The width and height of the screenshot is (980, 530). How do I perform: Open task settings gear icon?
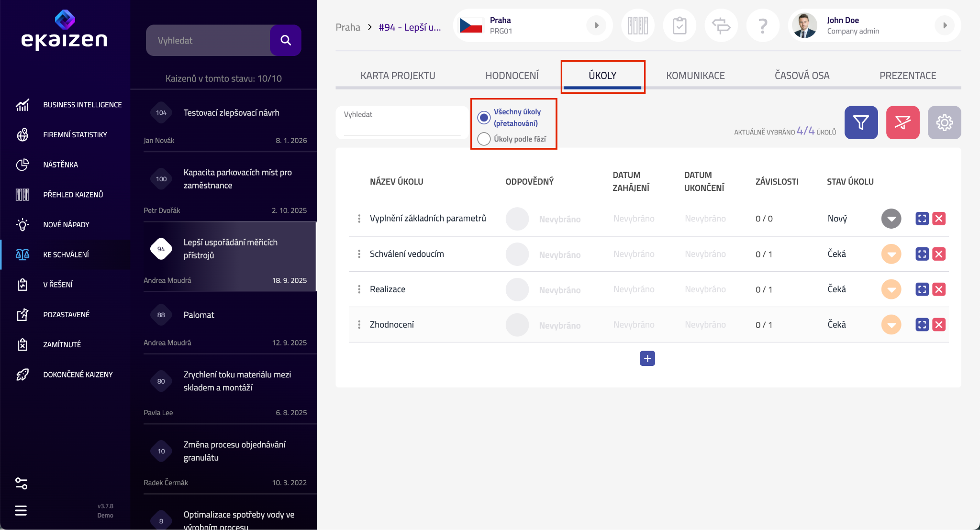coord(944,123)
